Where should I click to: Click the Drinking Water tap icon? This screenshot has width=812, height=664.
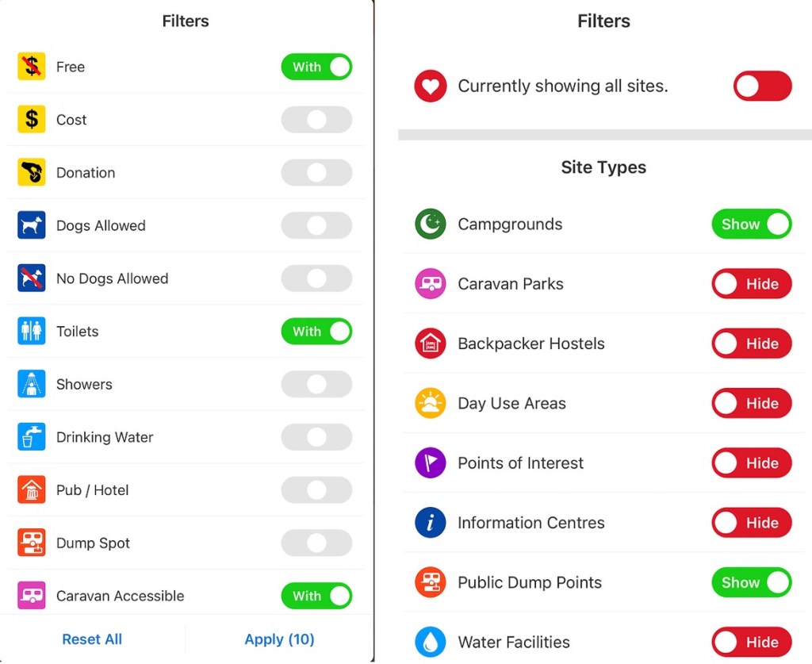32,437
